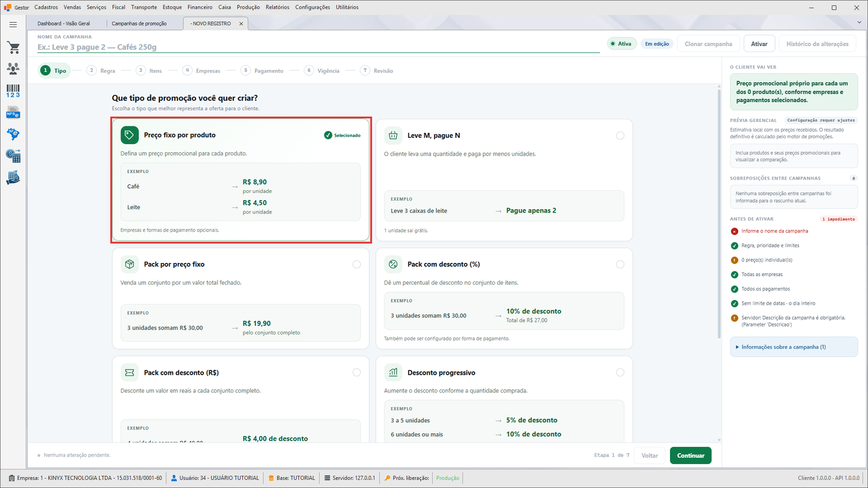Open the Financeiro menu

tap(200, 7)
